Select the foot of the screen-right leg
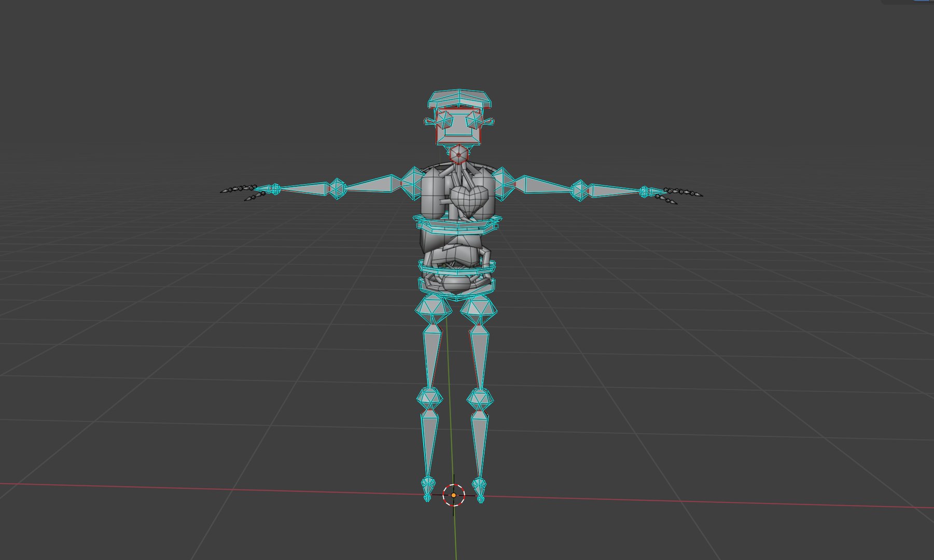Image resolution: width=934 pixels, height=560 pixels. click(480, 490)
